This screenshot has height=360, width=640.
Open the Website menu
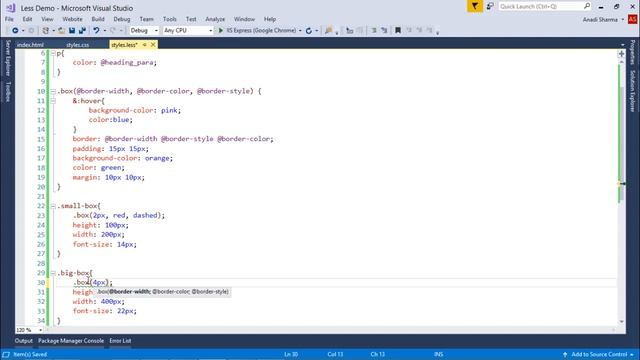(x=72, y=19)
